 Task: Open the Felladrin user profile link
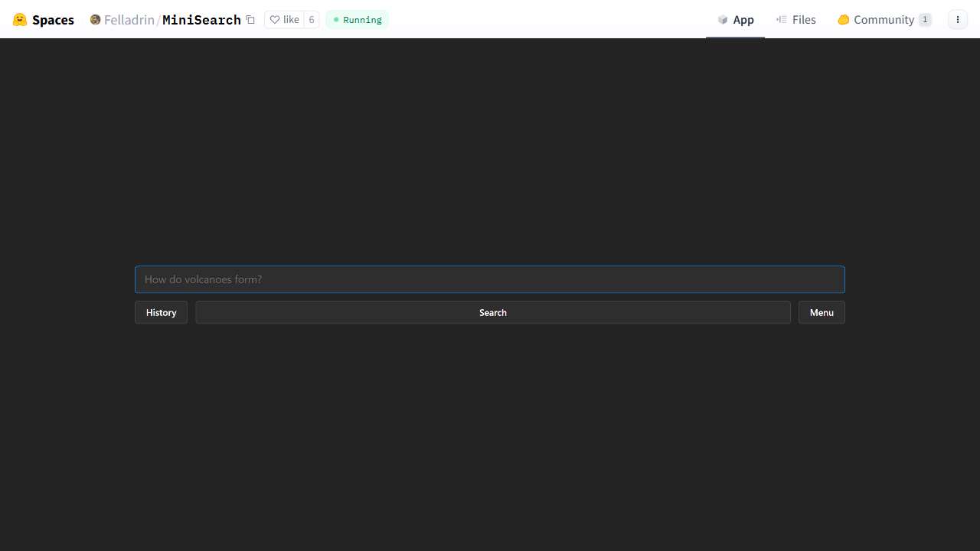click(129, 20)
